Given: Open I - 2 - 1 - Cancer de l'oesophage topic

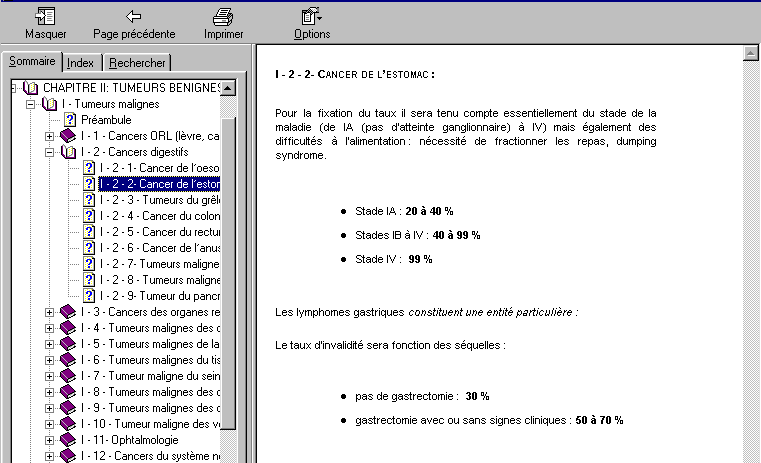Looking at the screenshot, I should tap(159, 168).
